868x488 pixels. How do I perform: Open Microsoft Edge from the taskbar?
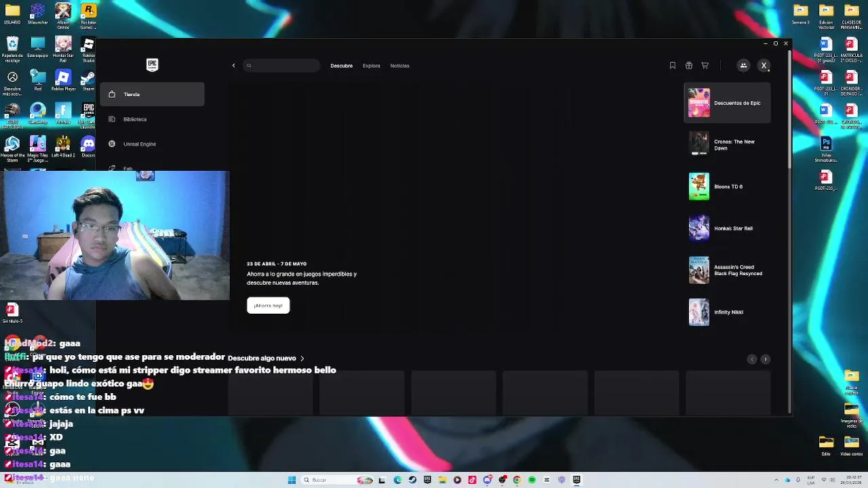397,480
